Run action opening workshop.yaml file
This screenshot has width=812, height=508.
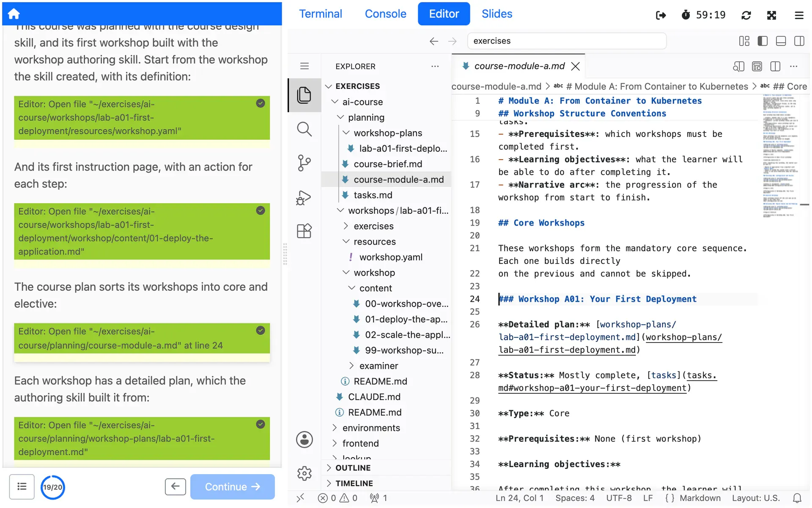[x=142, y=118]
